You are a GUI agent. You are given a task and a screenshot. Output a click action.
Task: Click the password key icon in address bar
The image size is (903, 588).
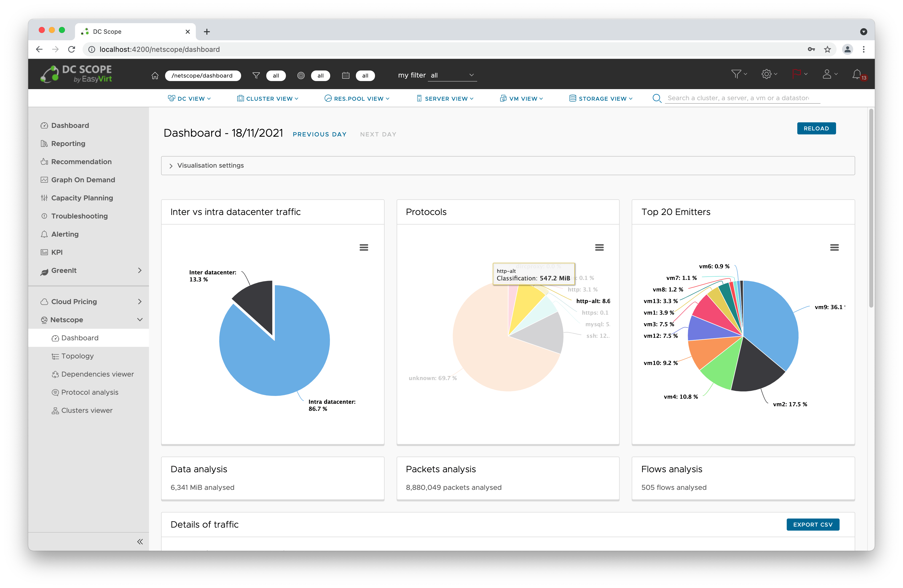(811, 49)
